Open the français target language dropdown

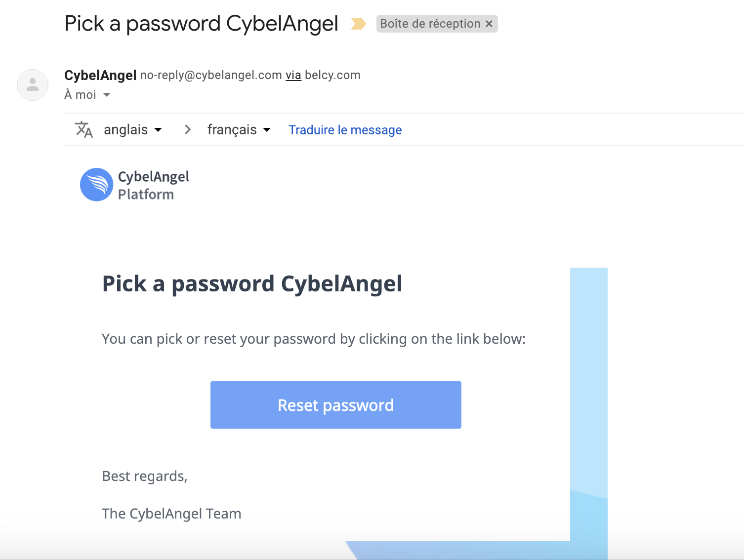coord(239,129)
